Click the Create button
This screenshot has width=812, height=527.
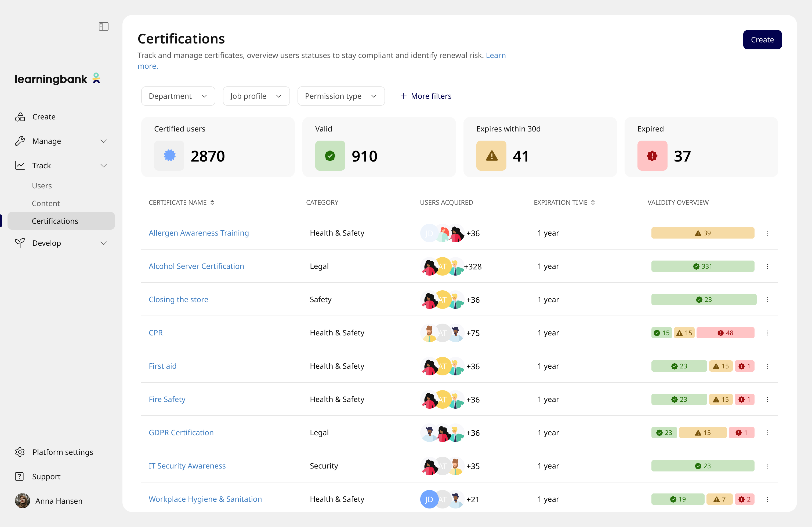[x=762, y=39]
